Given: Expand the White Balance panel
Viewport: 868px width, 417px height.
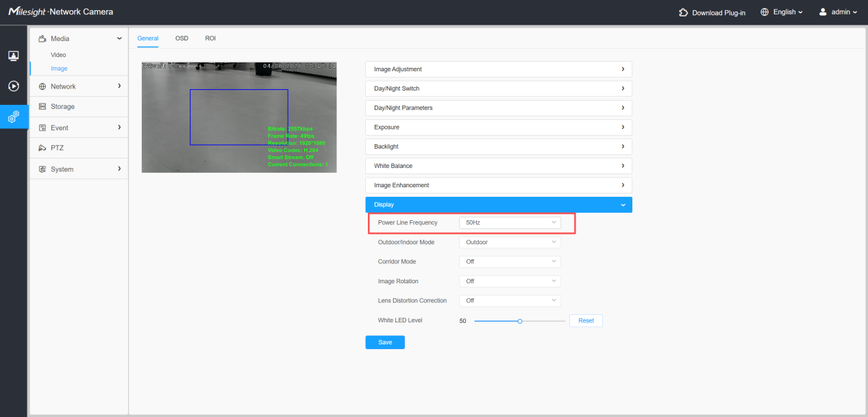Looking at the screenshot, I should [499, 166].
